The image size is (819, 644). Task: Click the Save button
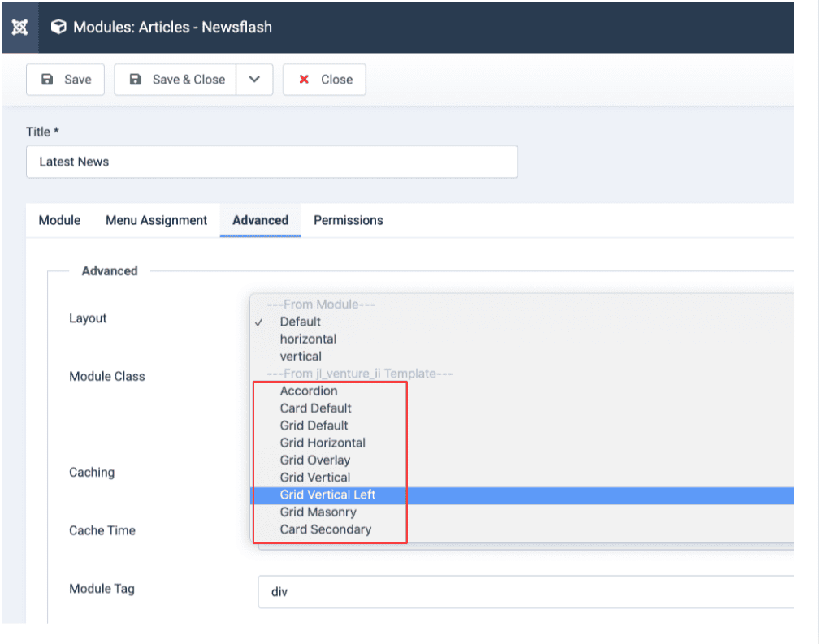pos(66,80)
